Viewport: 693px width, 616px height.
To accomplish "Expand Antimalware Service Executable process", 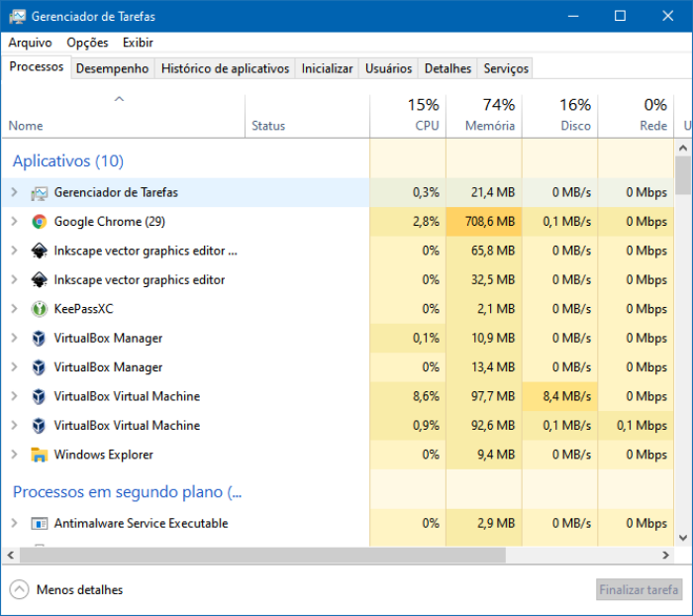I will click(14, 523).
